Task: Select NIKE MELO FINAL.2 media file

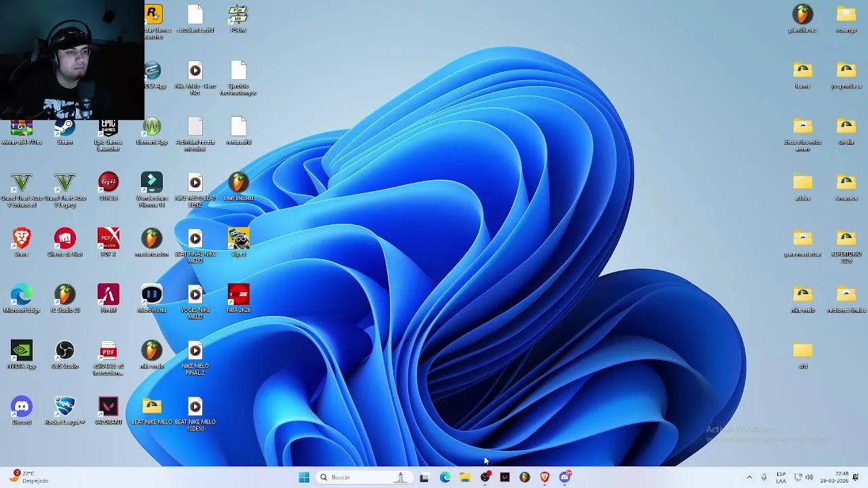Action: 195,358
